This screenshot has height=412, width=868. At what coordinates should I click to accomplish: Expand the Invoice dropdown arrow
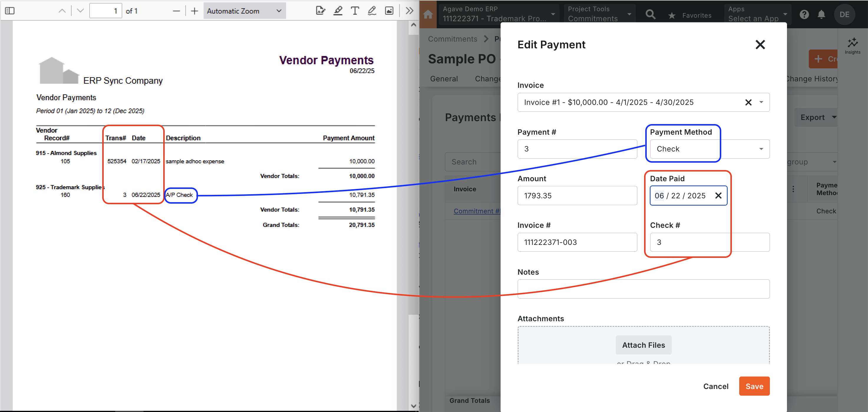click(x=761, y=102)
